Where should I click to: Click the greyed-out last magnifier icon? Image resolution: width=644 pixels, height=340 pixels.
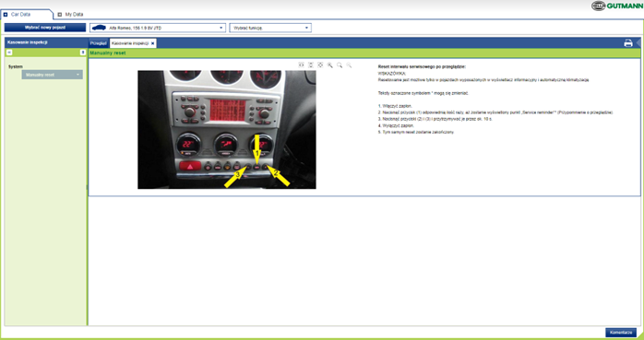[349, 64]
